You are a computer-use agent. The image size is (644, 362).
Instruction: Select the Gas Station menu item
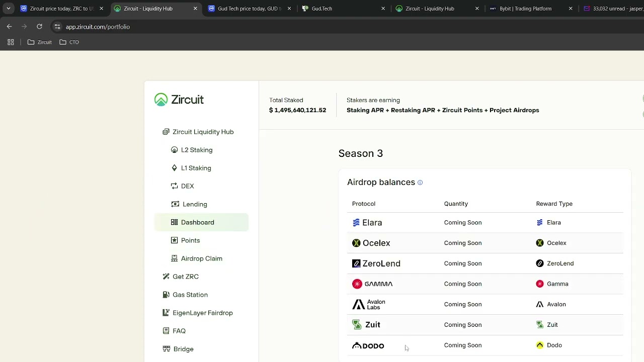tap(190, 295)
